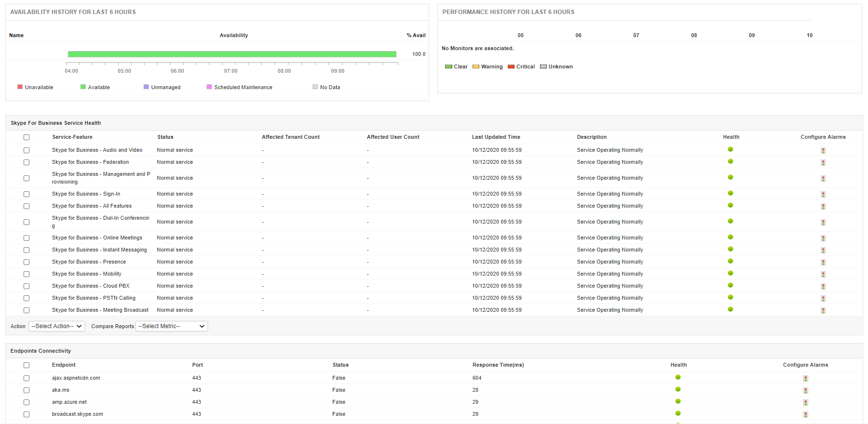Click the Unavailable legend red swatch
This screenshot has height=424, width=868.
(x=20, y=87)
